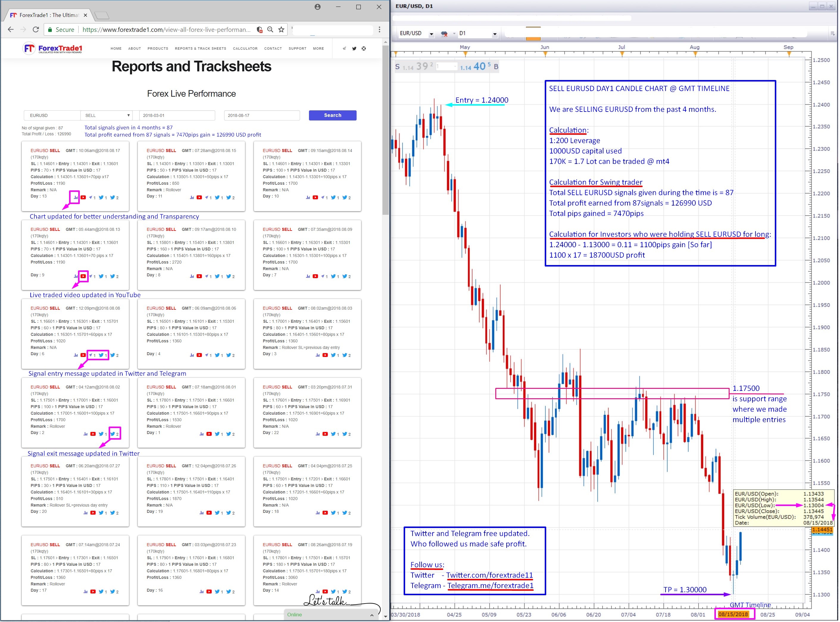Open PRODUCTS menu item
Viewport: 840px width, 622px height.
tap(158, 48)
